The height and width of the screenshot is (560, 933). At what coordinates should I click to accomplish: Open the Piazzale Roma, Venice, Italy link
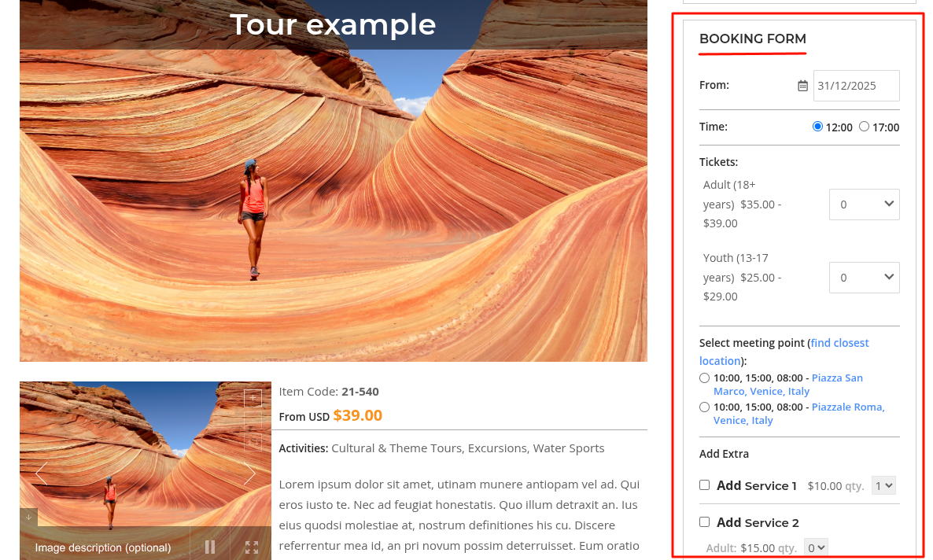click(x=847, y=407)
